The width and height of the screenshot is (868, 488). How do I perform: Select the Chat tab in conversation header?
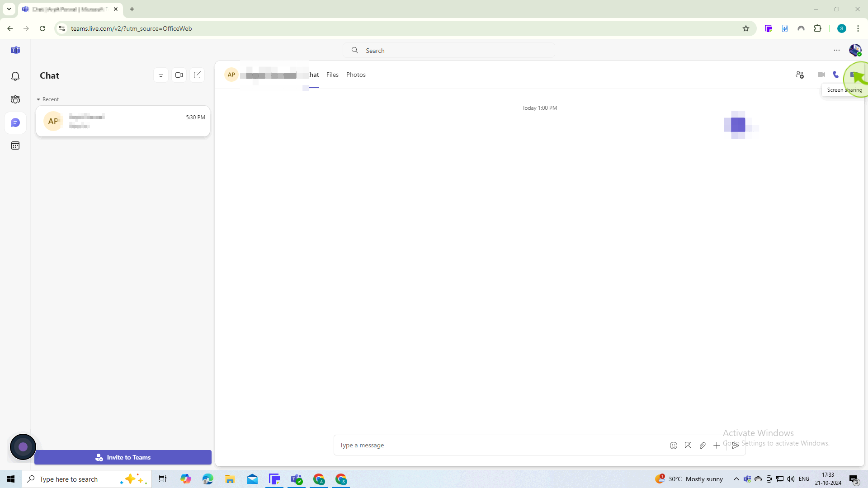click(312, 75)
